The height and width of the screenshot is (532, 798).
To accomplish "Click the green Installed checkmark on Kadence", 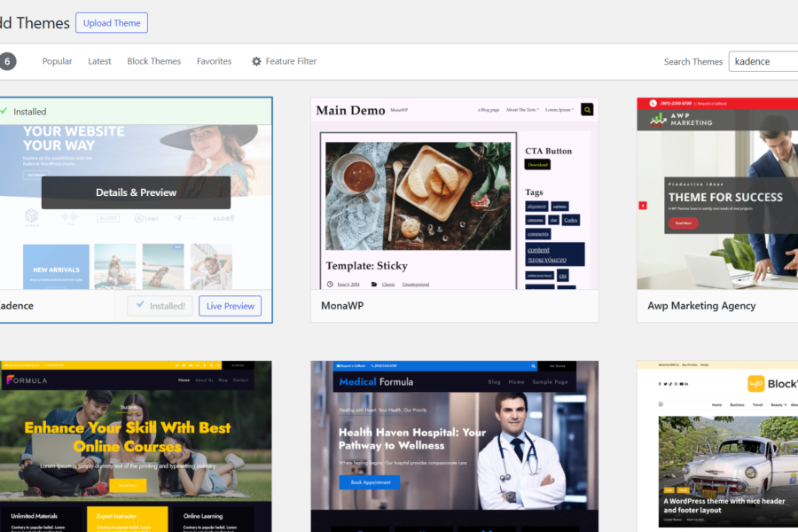I will [4, 112].
